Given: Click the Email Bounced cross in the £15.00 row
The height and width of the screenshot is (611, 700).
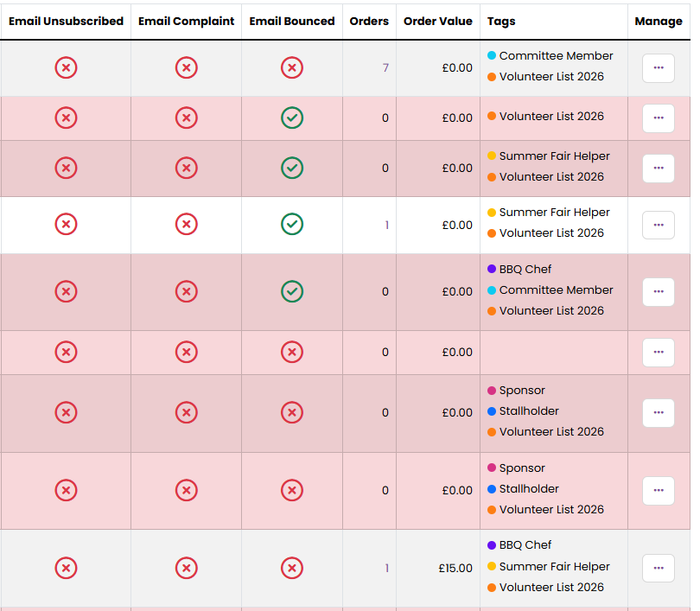Looking at the screenshot, I should point(292,568).
